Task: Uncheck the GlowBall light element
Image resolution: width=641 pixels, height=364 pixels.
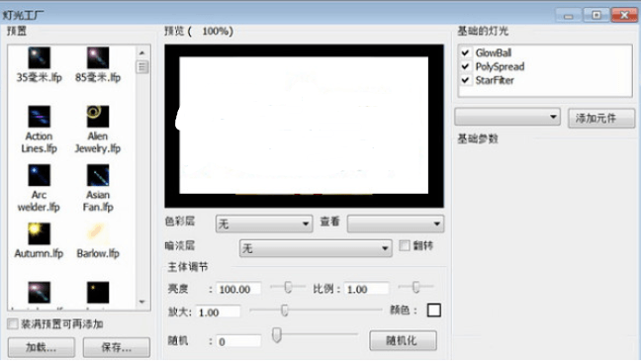Action: coord(465,52)
